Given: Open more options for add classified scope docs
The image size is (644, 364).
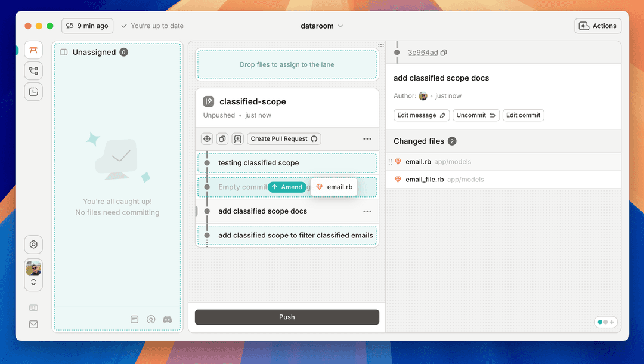Looking at the screenshot, I should [367, 211].
